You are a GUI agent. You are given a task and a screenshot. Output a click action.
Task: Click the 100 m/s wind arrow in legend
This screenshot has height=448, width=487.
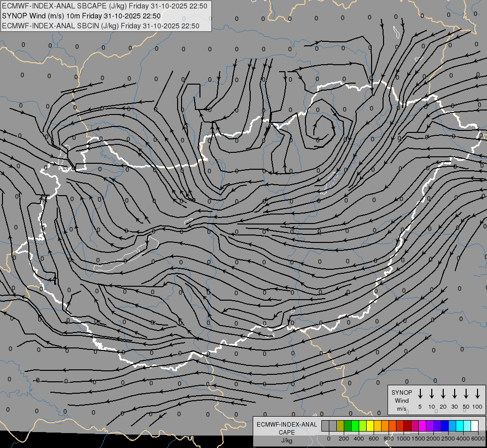[x=478, y=394]
